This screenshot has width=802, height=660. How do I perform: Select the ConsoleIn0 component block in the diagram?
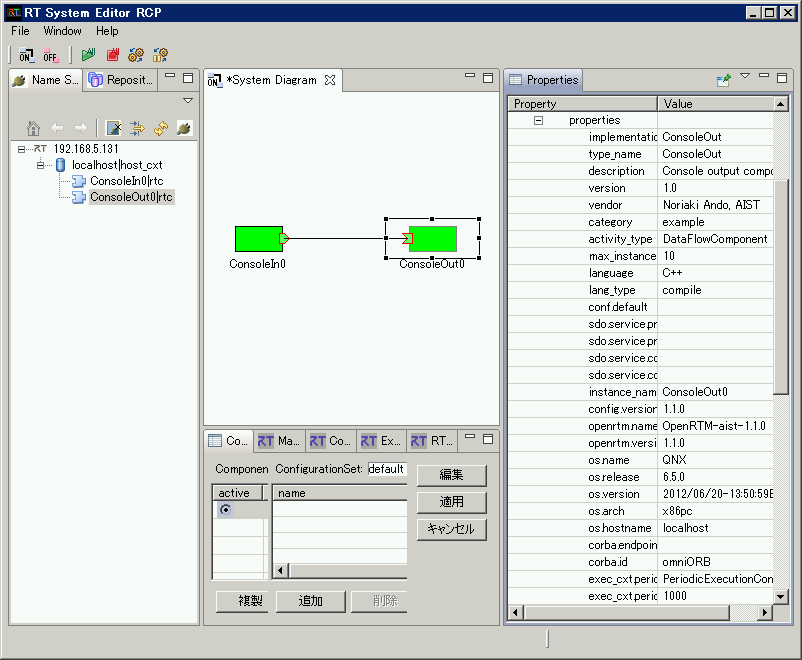pos(259,239)
